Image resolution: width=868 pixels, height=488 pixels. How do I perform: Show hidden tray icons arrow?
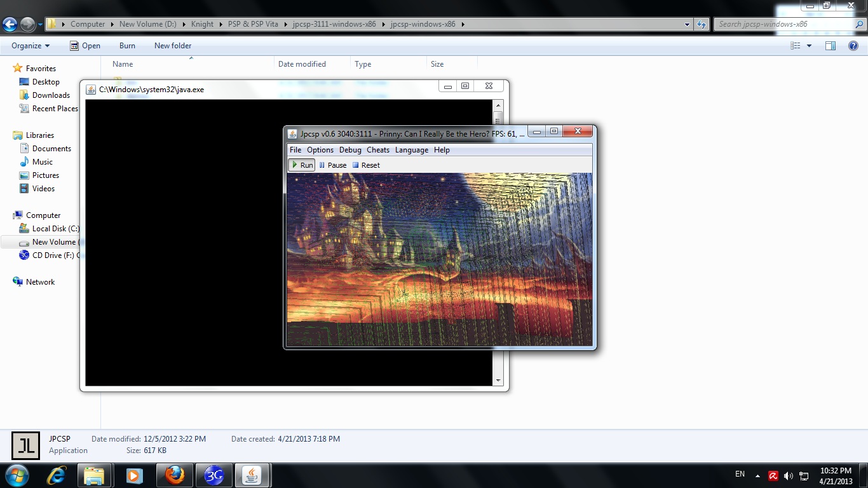(757, 475)
